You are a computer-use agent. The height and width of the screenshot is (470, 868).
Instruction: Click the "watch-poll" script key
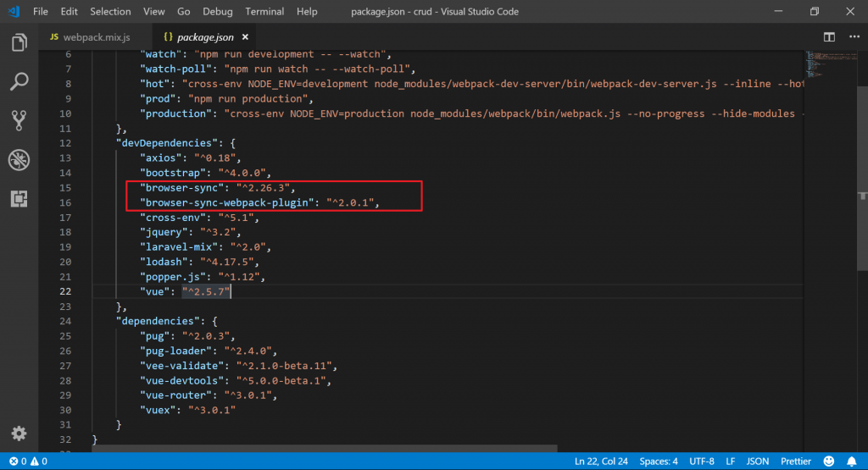[x=175, y=69]
